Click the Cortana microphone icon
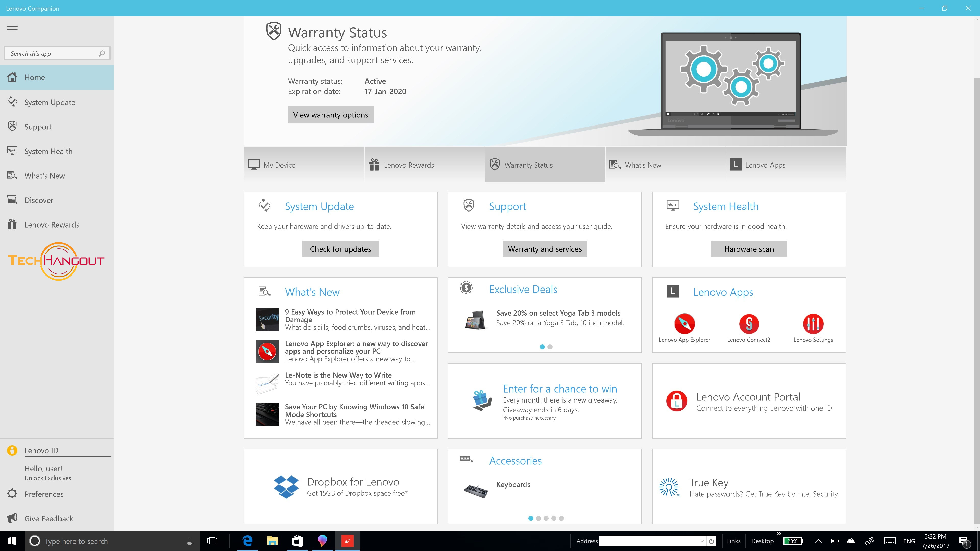 point(189,541)
